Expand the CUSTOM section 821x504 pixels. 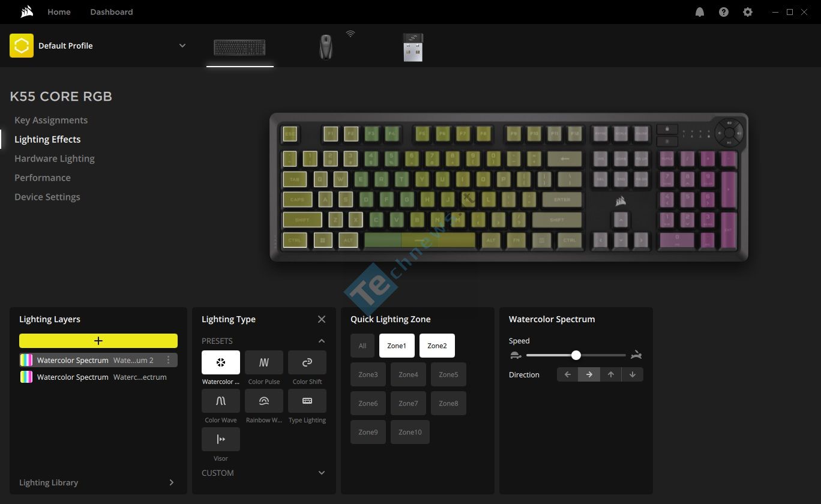[322, 473]
